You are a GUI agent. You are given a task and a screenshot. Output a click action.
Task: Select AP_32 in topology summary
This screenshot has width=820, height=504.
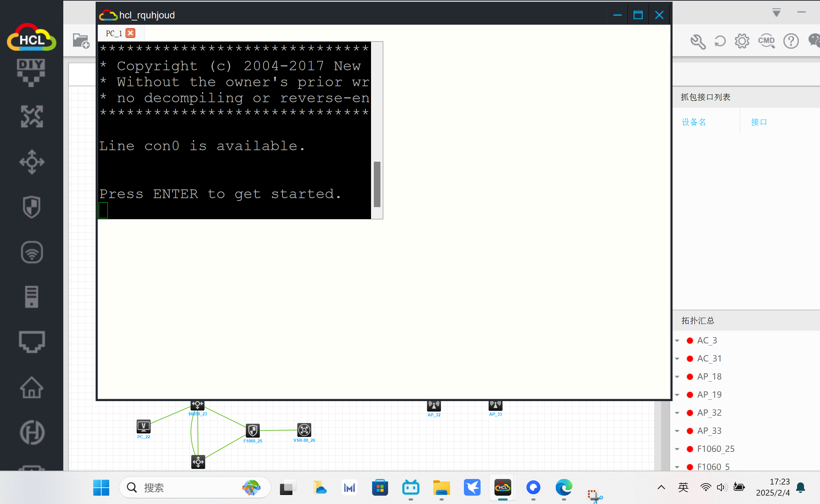tap(709, 413)
